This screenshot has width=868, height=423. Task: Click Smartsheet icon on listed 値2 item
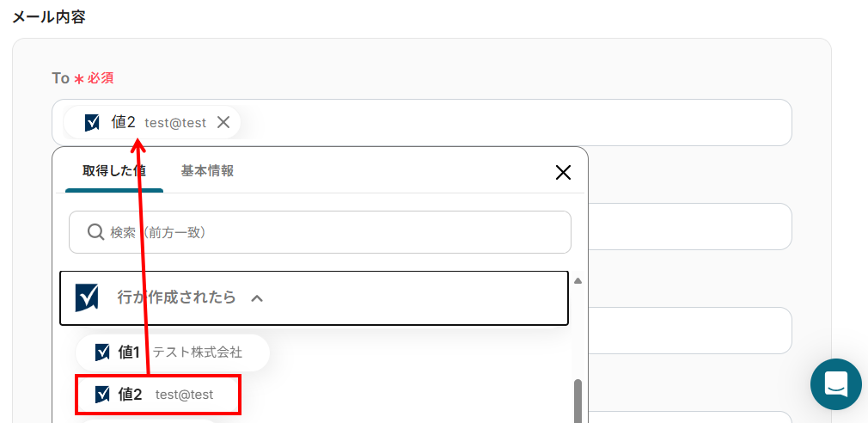(x=102, y=394)
